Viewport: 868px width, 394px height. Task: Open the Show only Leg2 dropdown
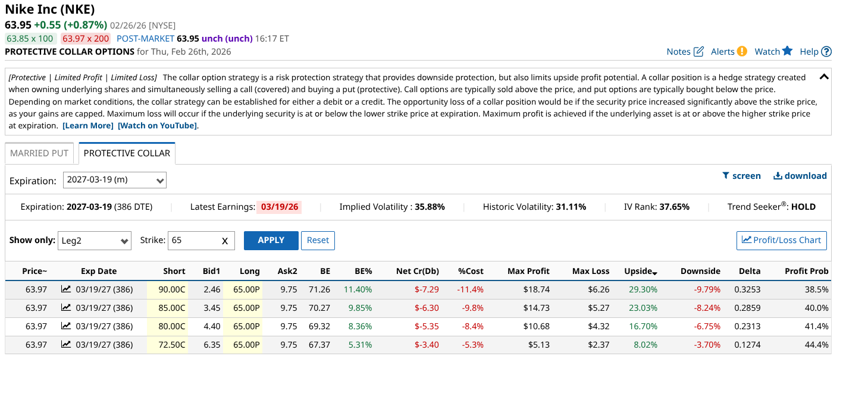[95, 241]
